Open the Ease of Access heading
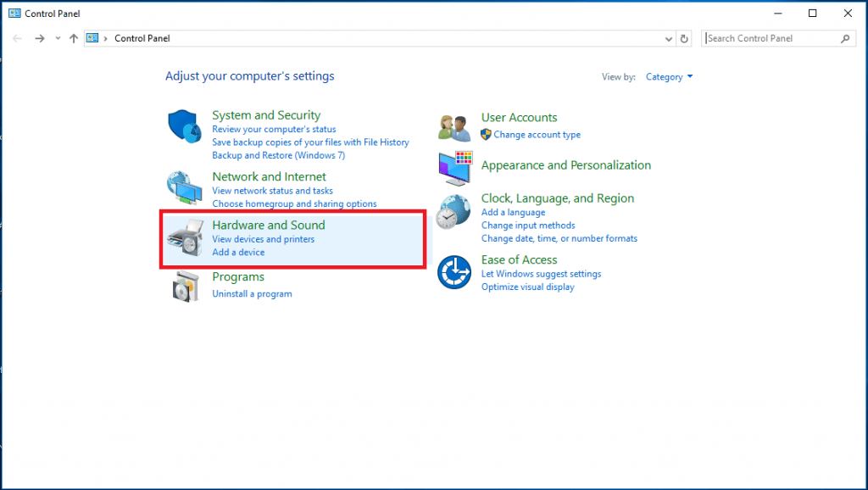Viewport: 868px width, 490px height. click(x=520, y=259)
